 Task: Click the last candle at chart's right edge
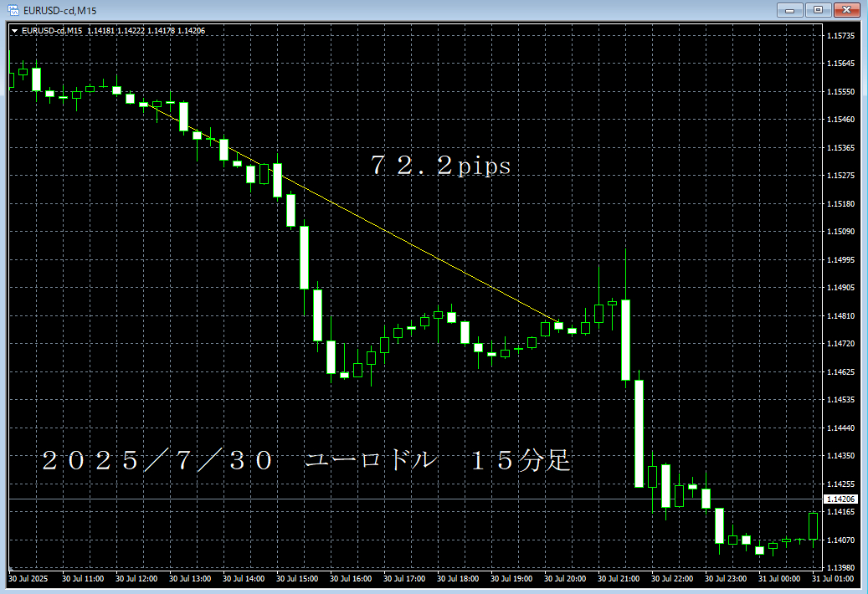(813, 526)
